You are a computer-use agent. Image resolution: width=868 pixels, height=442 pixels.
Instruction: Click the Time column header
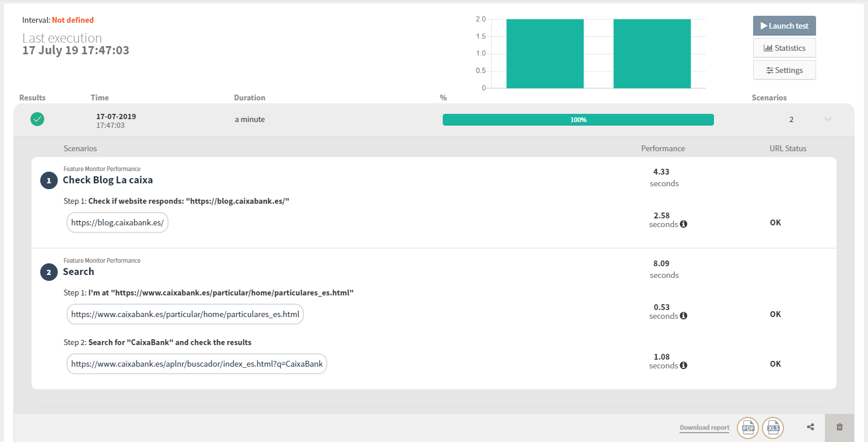click(x=100, y=98)
